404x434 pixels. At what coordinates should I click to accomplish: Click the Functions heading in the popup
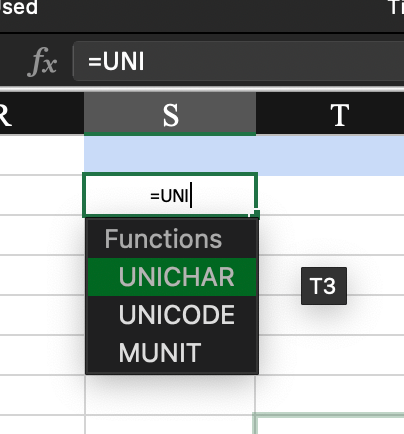click(x=163, y=239)
